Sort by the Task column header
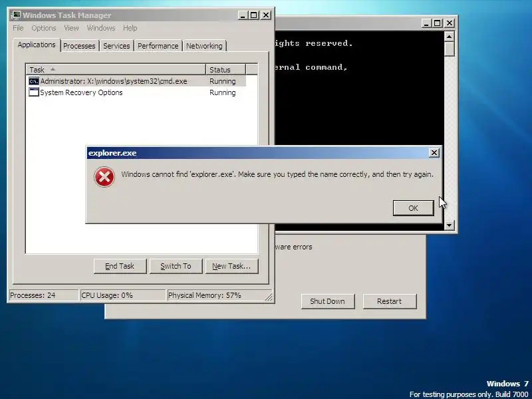Image resolution: width=532 pixels, height=399 pixels. pos(116,70)
